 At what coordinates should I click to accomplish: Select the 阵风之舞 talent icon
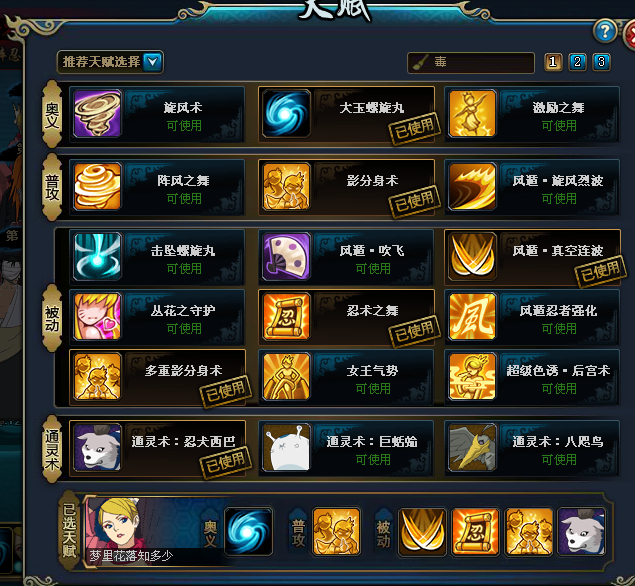pyautogui.click(x=97, y=187)
